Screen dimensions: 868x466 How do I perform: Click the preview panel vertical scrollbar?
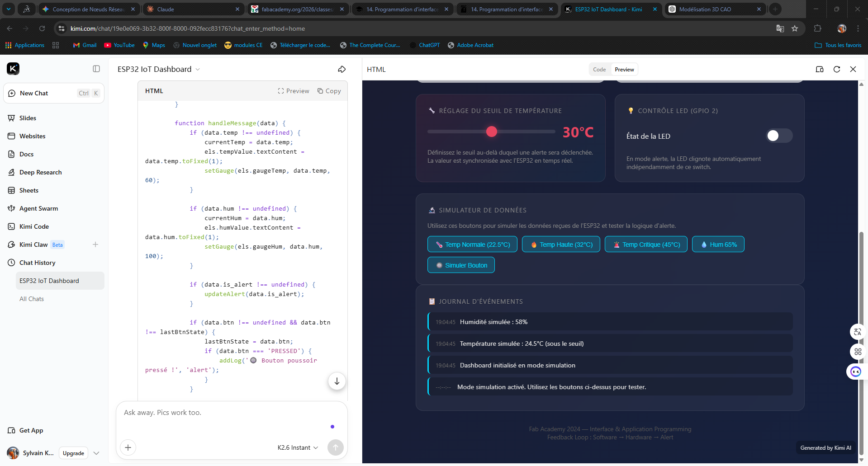pos(861,344)
